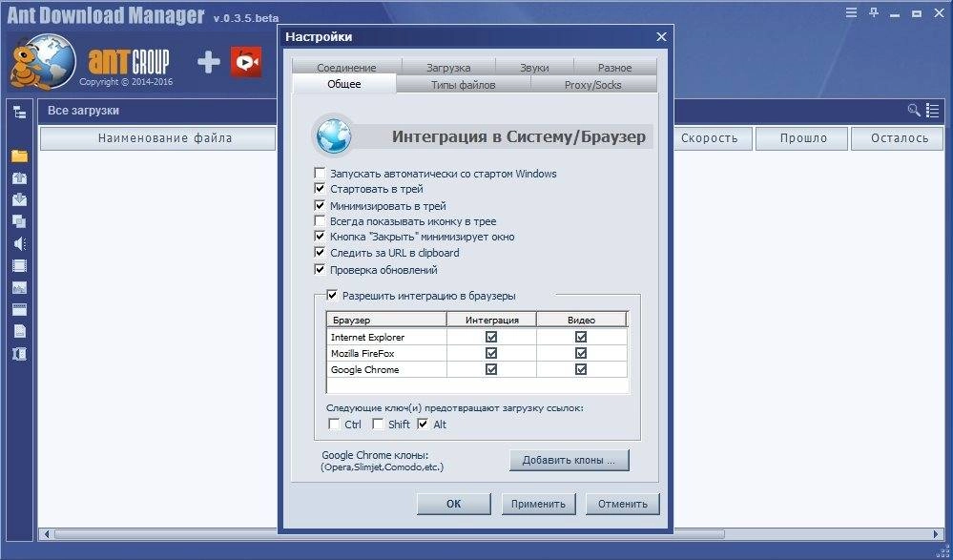Toggle Минимизировать в трей checkbox
This screenshot has height=560, width=953.
click(x=320, y=205)
